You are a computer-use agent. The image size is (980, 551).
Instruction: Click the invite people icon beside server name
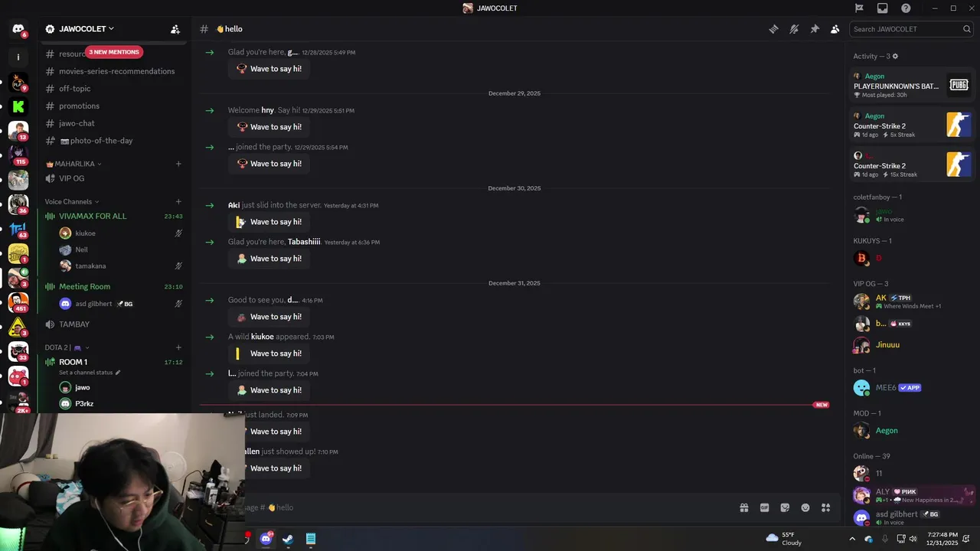click(x=175, y=29)
